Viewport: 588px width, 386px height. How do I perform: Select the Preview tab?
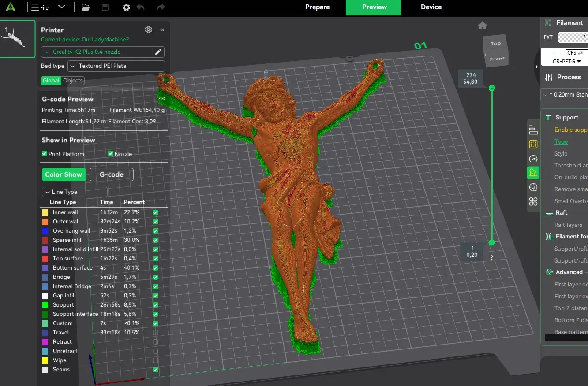(374, 7)
